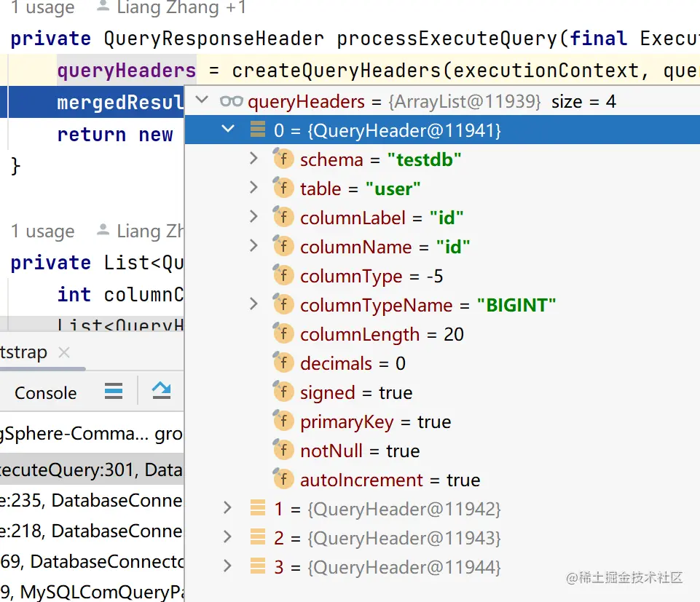Select the table value "user"
The width and height of the screenshot is (700, 602).
[393, 189]
